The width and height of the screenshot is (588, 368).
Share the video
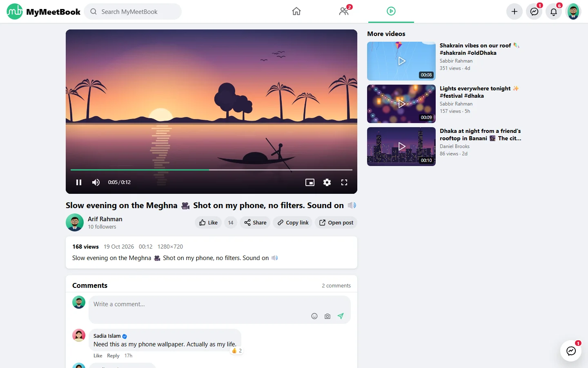point(255,222)
